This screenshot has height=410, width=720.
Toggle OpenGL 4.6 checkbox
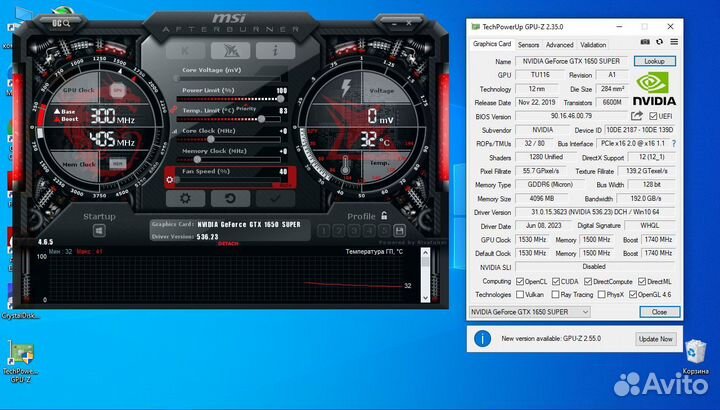click(x=633, y=294)
